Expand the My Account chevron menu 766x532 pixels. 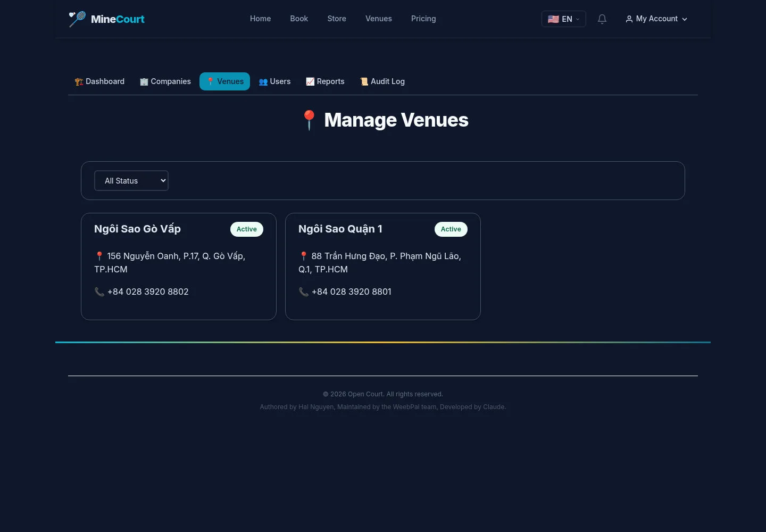click(x=685, y=19)
